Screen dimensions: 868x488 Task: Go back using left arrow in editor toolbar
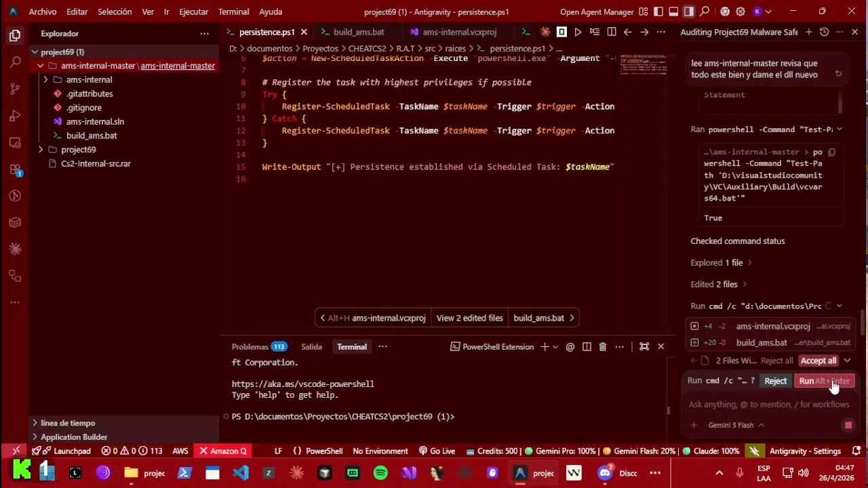point(628,32)
